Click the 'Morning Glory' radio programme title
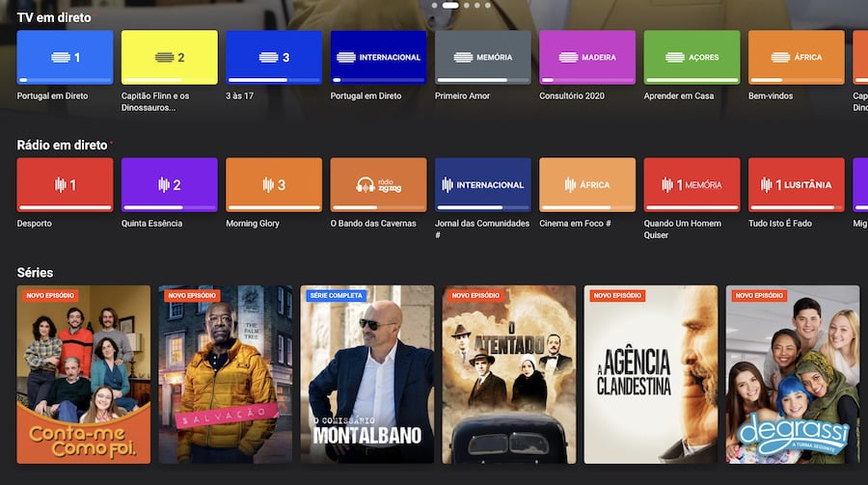 tap(253, 223)
